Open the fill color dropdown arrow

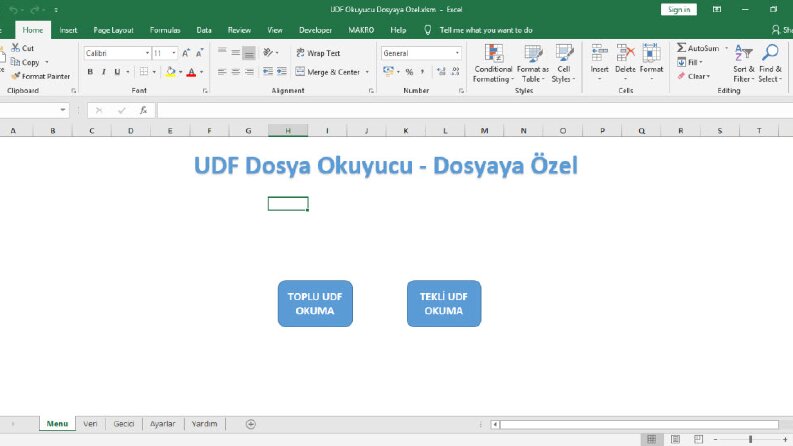[x=181, y=72]
